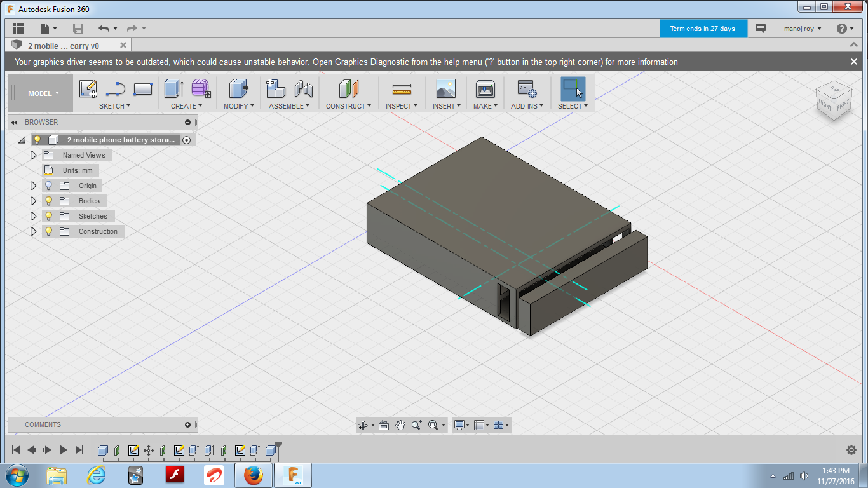Expand the Origin folder
Screen dimensions: 868x488
point(34,186)
